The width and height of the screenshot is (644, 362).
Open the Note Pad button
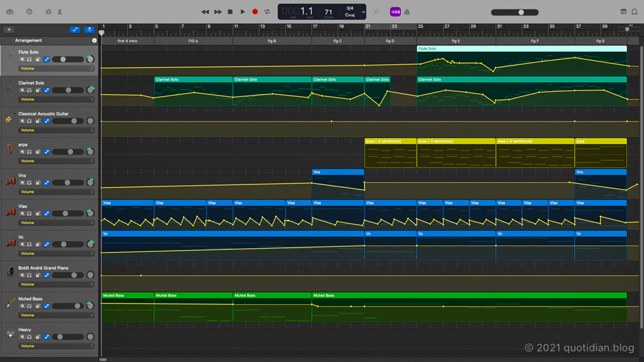pyautogui.click(x=623, y=12)
